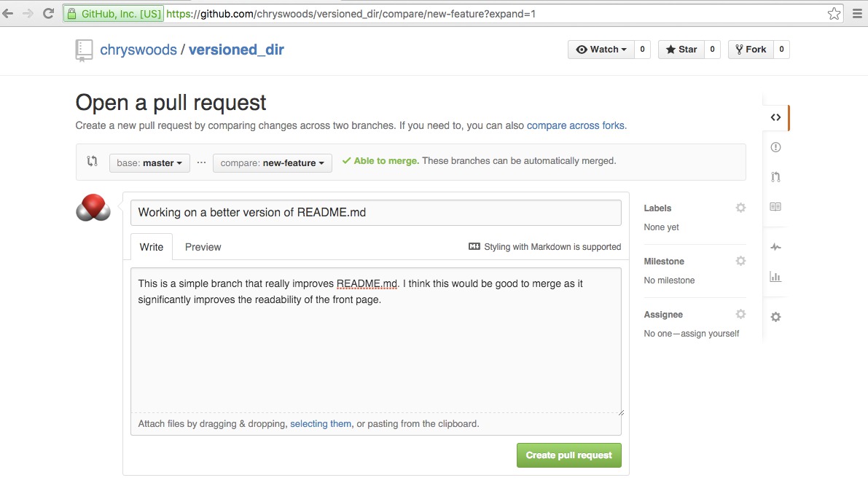
Task: Click the switch branches compare icon
Action: pos(93,161)
